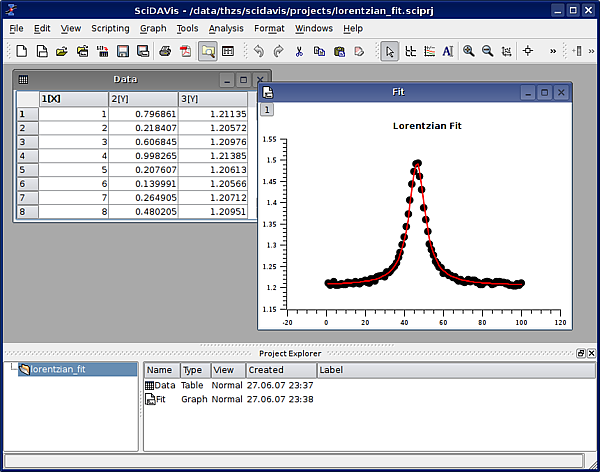Open the Analysis menu

click(226, 28)
